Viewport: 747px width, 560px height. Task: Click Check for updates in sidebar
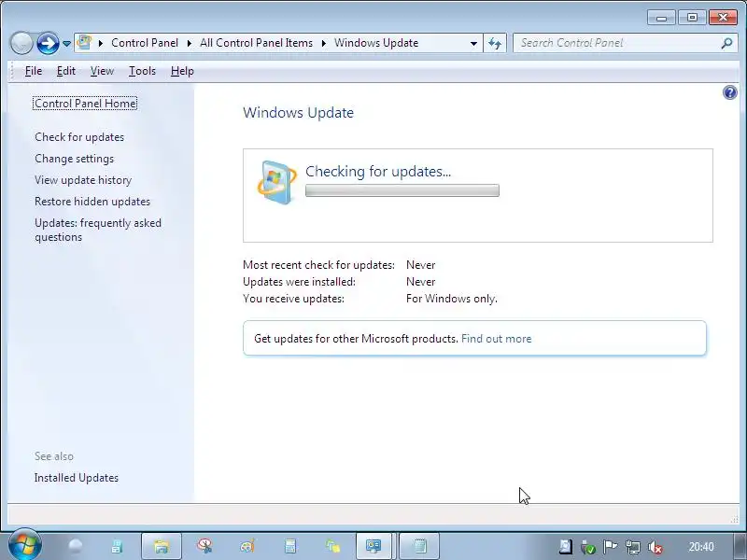(79, 137)
